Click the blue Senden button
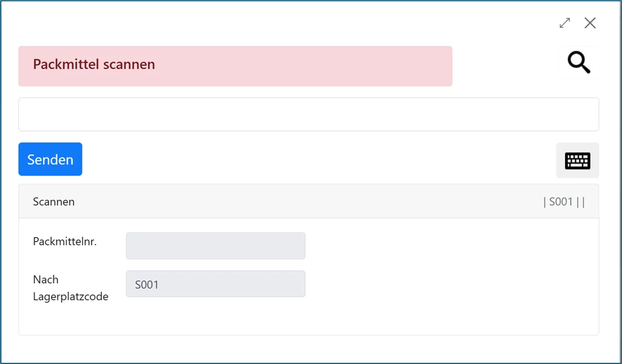The height and width of the screenshot is (364, 622). pyautogui.click(x=50, y=159)
